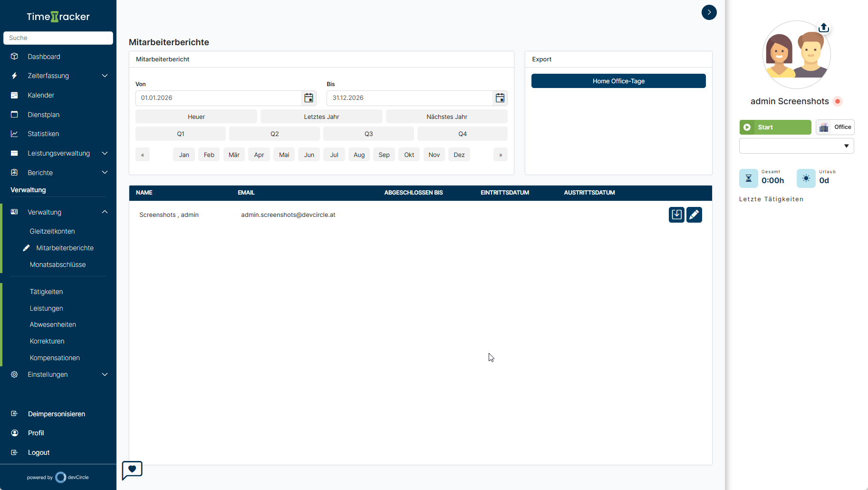Select the Jan month button
Viewport: 868px width, 490px height.
coord(184,155)
